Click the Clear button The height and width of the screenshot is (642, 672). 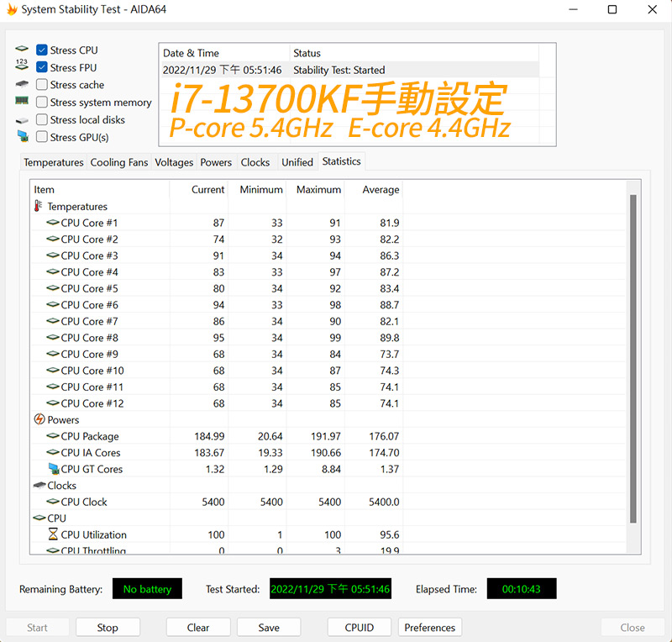click(198, 628)
